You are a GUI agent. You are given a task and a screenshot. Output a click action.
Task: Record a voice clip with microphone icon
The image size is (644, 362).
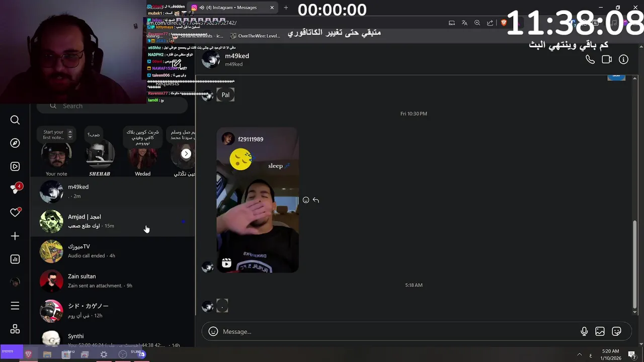(x=584, y=331)
